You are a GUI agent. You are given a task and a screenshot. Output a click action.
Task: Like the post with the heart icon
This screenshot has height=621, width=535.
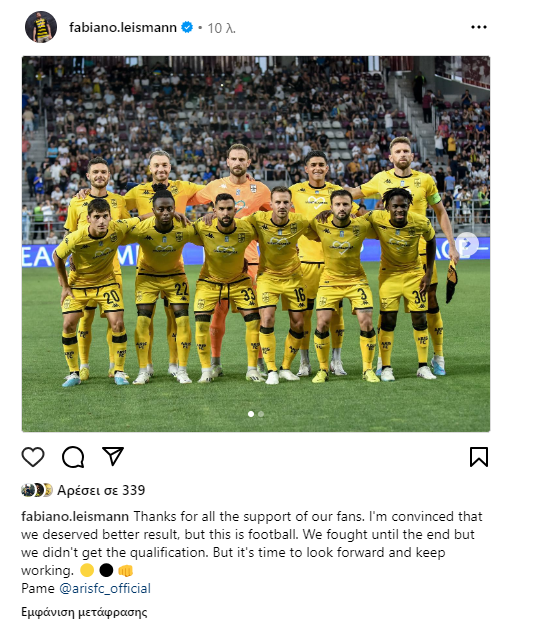(x=33, y=457)
